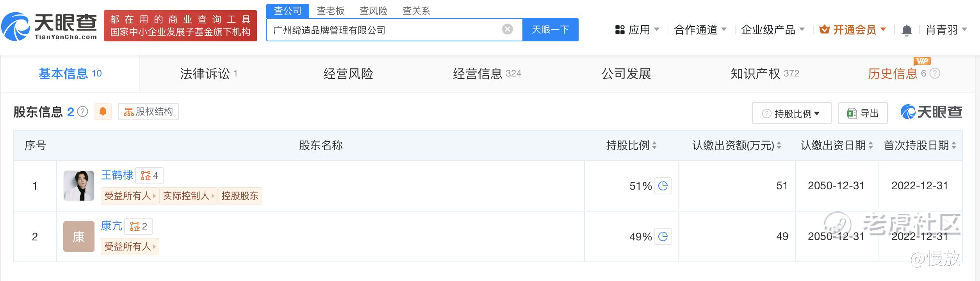Open the 王鹤棣 portrait photo
Image resolution: width=980 pixels, height=281 pixels.
click(x=79, y=186)
